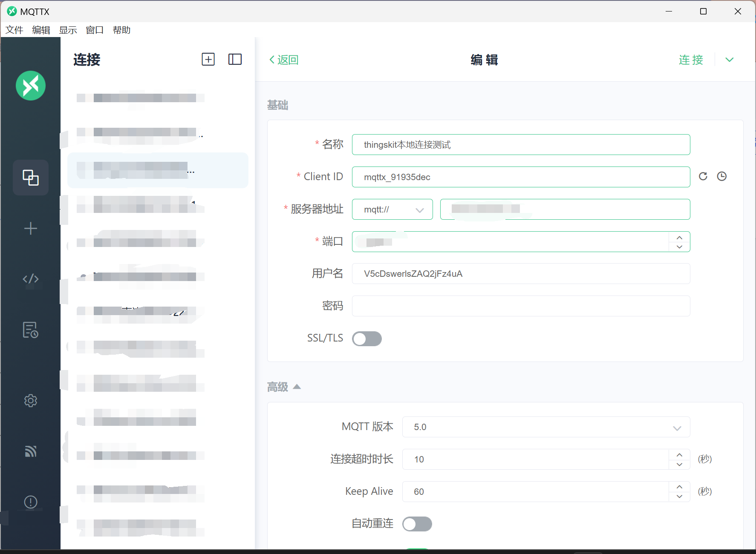Open the 显示 menu
The height and width of the screenshot is (554, 756).
click(68, 30)
